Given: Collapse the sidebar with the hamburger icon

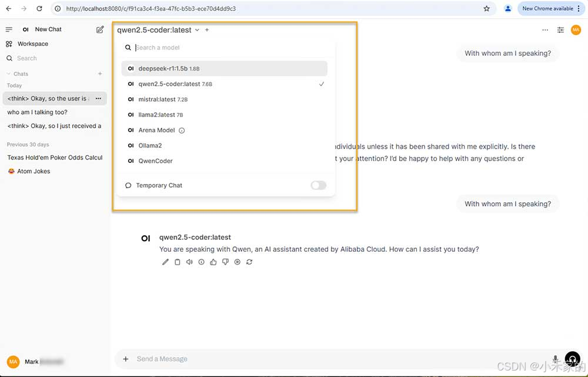Looking at the screenshot, I should point(9,29).
